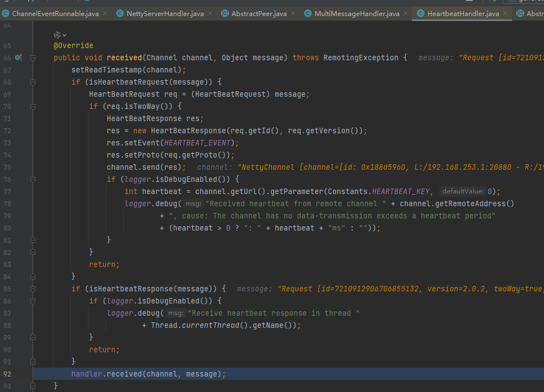Screen dimensions: 544x392
Task: Click the class icon on NettyServerHandler.java tab
Action: (120, 13)
